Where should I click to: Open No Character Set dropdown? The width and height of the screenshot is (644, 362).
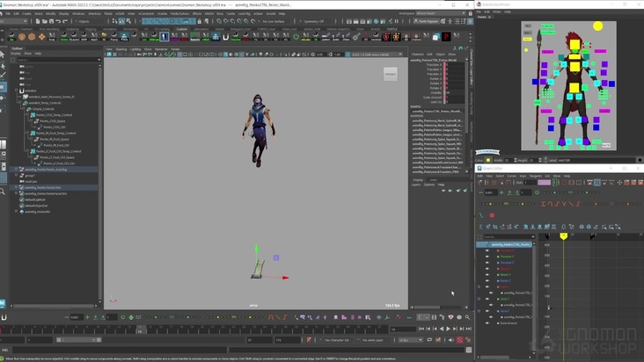point(337,340)
